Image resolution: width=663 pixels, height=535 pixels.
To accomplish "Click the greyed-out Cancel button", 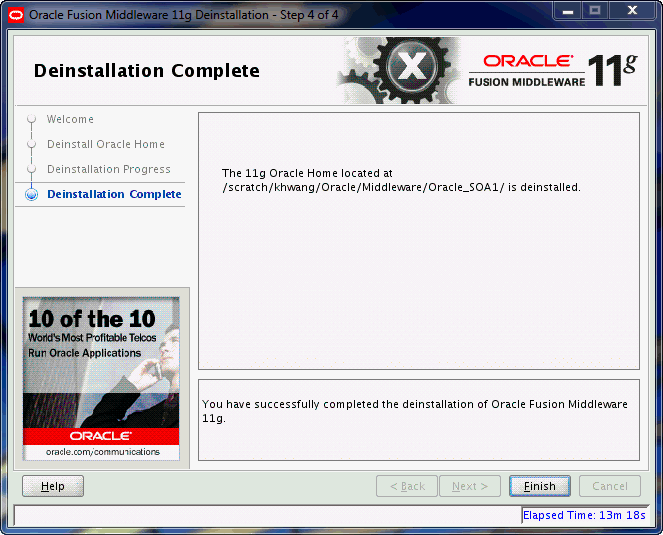I will [x=610, y=486].
